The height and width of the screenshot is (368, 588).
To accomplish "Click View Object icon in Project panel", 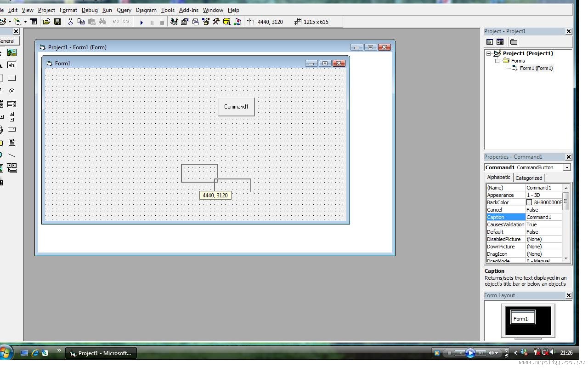I will click(500, 42).
